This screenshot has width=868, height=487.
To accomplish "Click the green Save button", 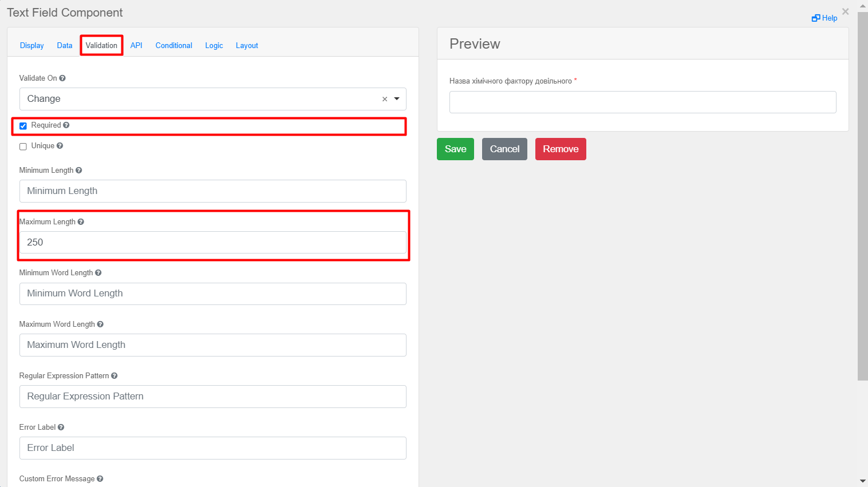I will [x=455, y=149].
